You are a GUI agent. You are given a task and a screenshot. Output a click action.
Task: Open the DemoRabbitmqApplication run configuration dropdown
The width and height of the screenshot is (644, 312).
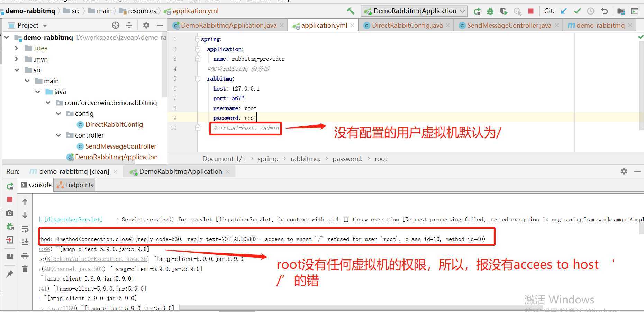coord(414,11)
